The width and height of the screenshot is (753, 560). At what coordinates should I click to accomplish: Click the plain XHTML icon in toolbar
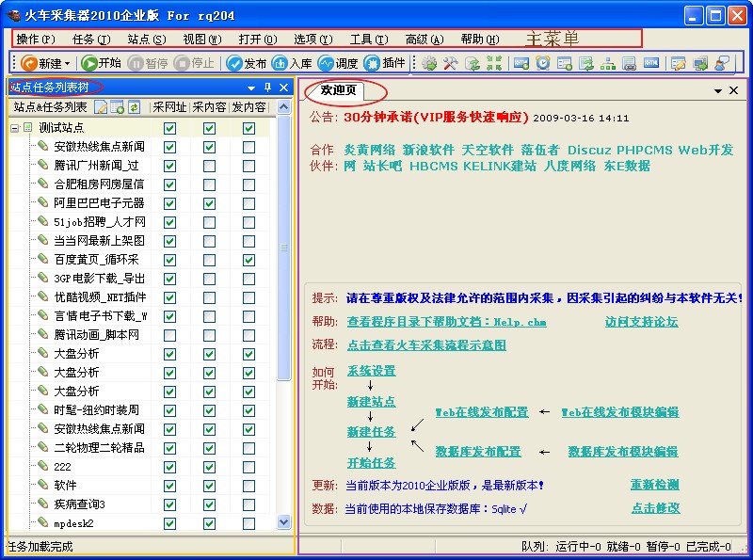coord(650,63)
